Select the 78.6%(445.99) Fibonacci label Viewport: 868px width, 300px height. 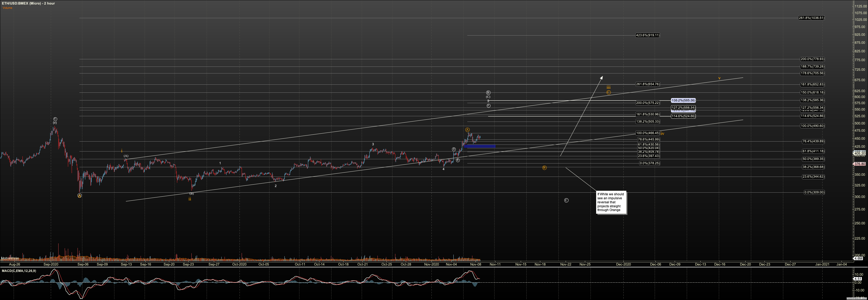point(649,139)
